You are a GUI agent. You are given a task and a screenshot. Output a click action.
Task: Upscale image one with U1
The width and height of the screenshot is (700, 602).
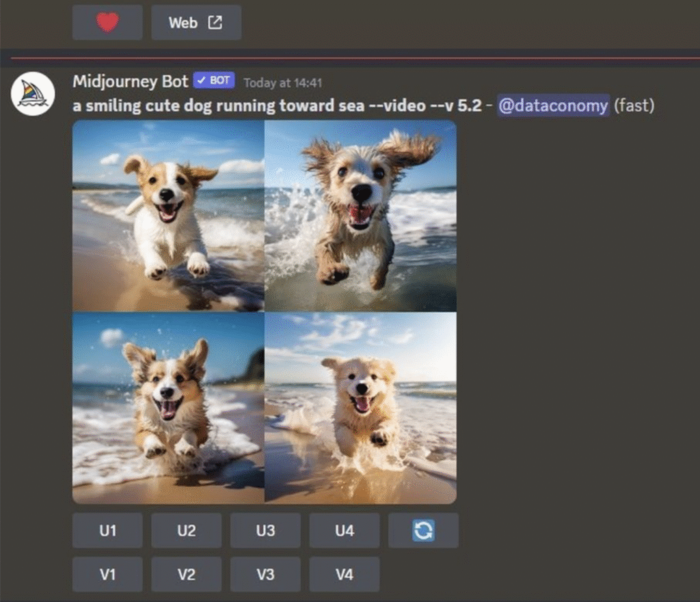[x=107, y=530]
